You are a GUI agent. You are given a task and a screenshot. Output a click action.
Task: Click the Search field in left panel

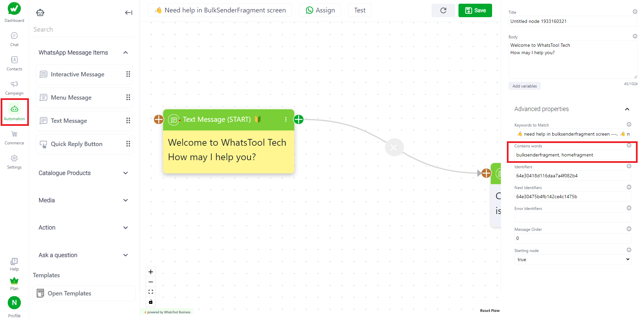[84, 29]
